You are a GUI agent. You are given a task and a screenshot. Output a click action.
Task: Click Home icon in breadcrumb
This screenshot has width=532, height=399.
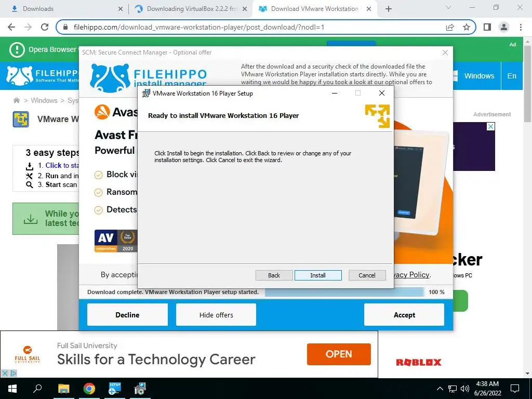(16, 100)
